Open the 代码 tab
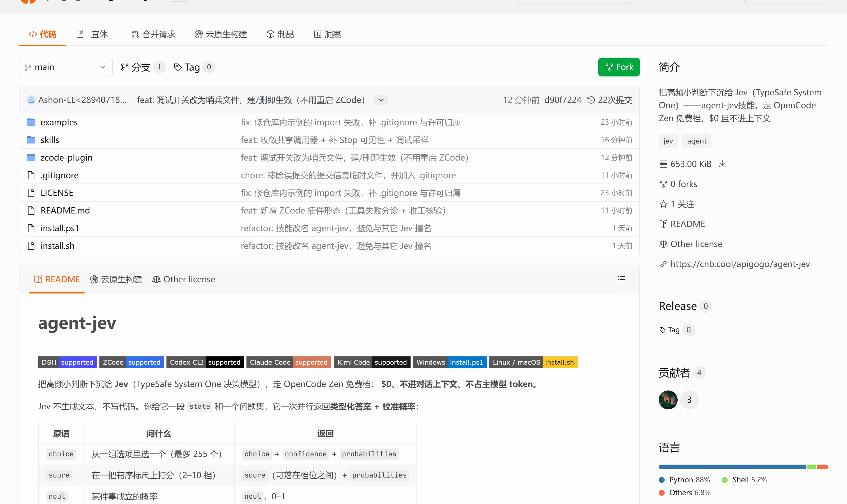847x504 pixels. click(42, 34)
